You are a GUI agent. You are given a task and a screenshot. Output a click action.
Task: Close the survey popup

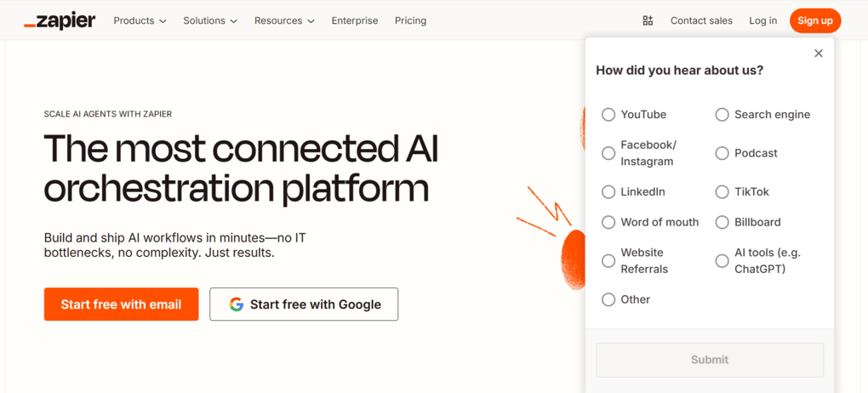819,54
